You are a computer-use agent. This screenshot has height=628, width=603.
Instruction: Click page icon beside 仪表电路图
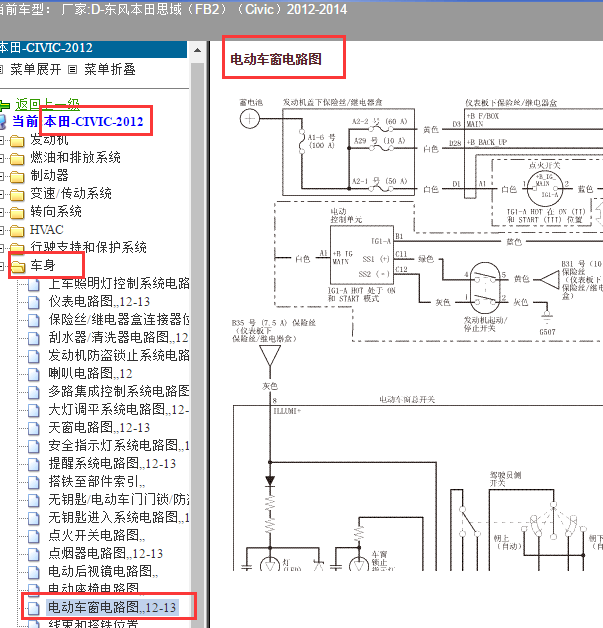34,302
